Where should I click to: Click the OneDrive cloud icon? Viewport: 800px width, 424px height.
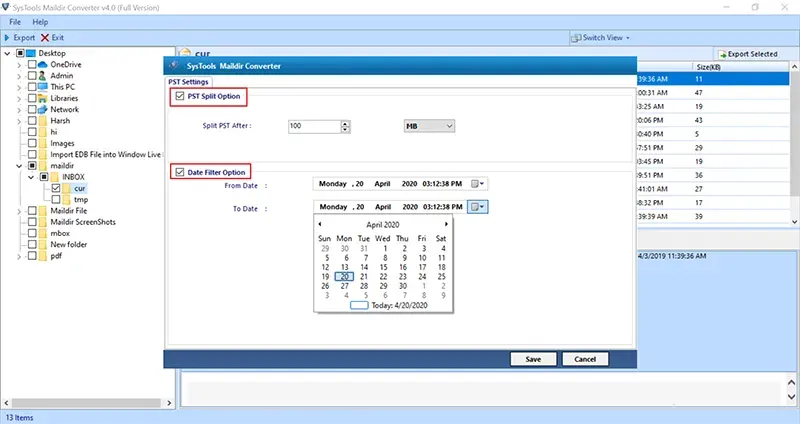coord(42,65)
